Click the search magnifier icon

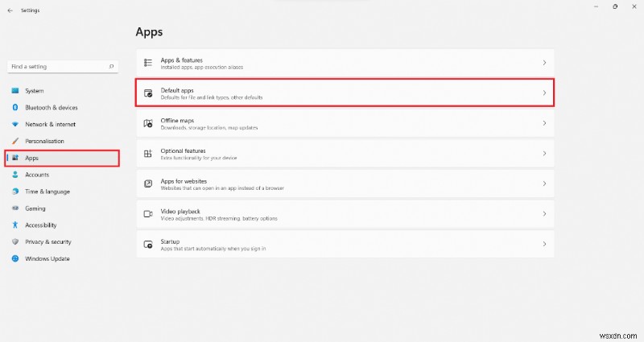point(113,66)
